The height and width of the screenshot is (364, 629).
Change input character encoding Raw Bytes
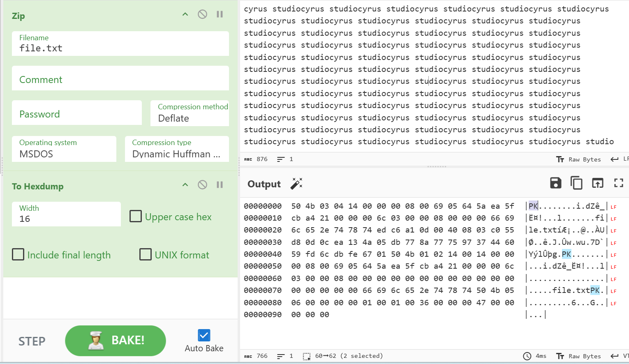[578, 159]
